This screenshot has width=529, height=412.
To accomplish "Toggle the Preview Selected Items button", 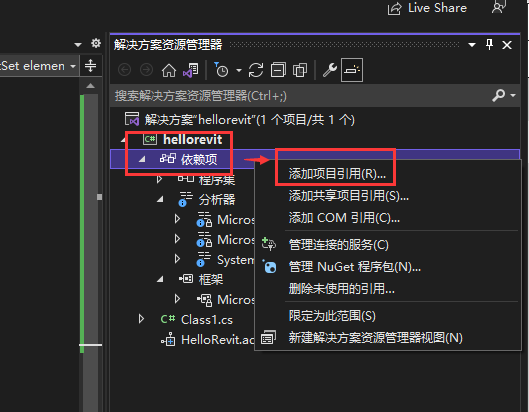I will point(352,70).
